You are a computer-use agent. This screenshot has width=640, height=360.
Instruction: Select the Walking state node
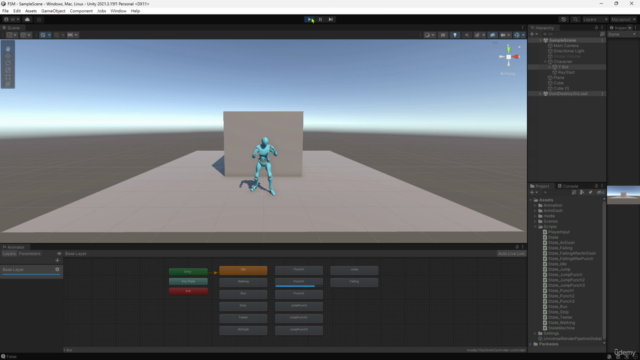coord(243,282)
